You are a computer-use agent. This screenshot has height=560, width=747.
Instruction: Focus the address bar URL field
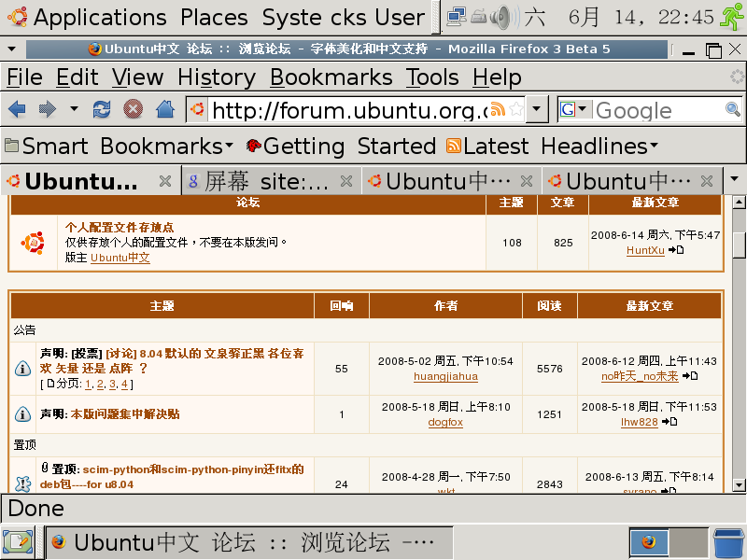point(350,109)
